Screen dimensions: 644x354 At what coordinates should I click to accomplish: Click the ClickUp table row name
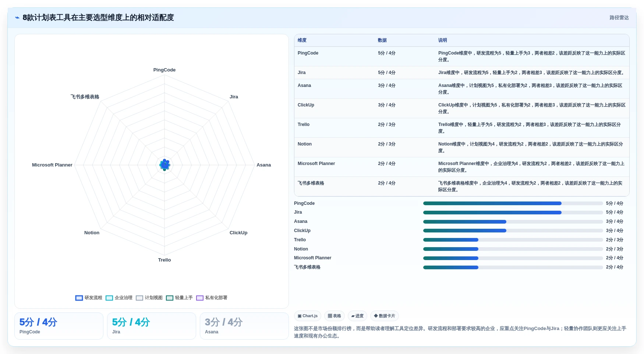pos(306,105)
